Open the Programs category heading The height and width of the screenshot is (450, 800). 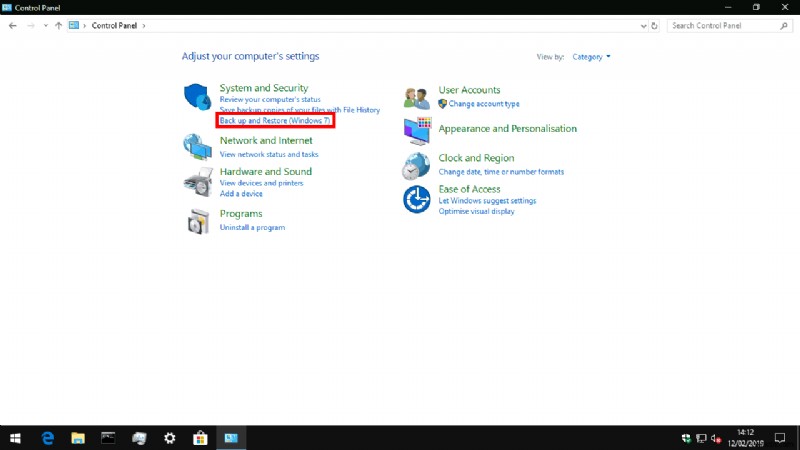point(241,214)
